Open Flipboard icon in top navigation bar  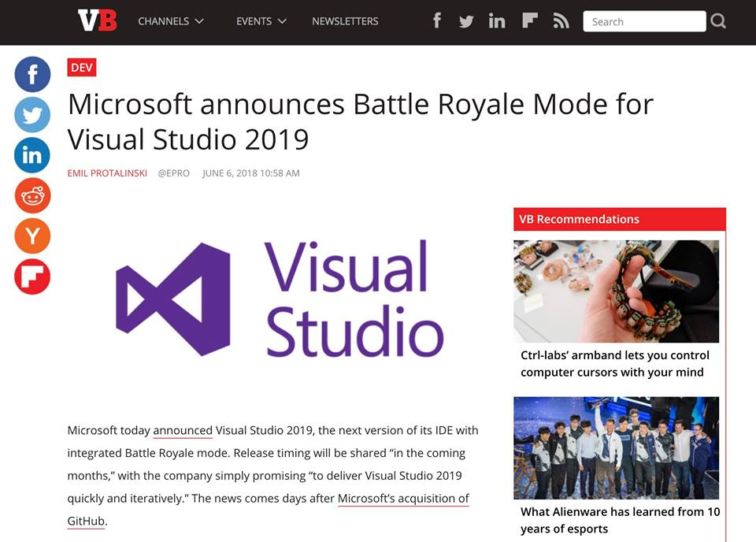529,21
